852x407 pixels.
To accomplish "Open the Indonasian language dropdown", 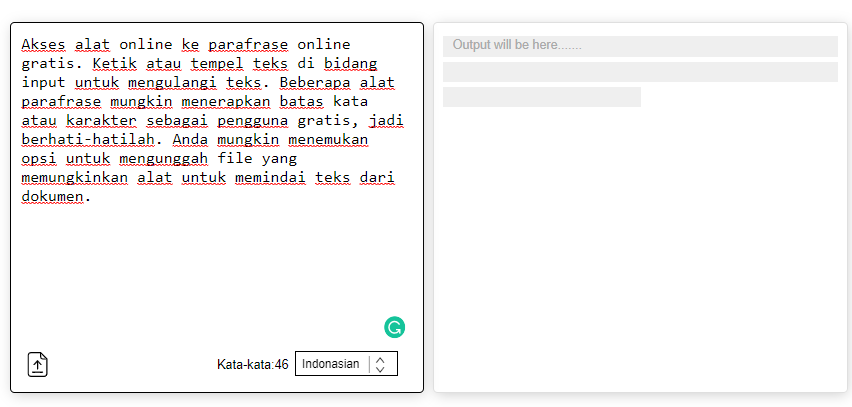I will tap(346, 364).
